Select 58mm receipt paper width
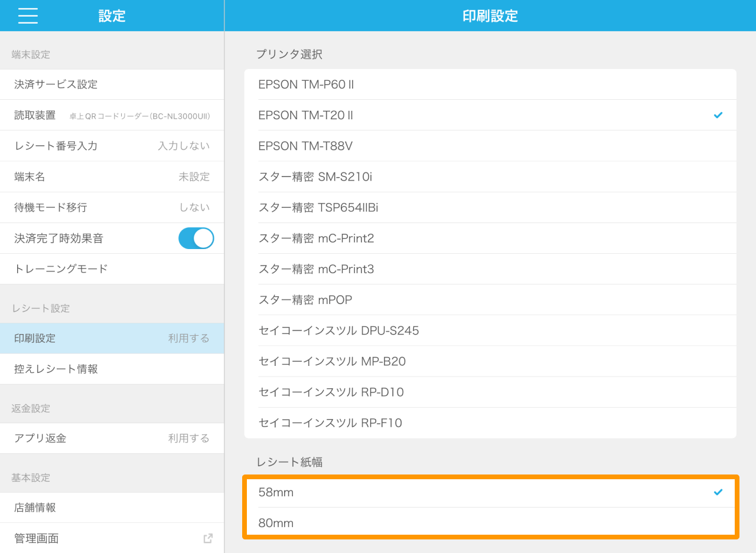The image size is (756, 553). [x=490, y=492]
